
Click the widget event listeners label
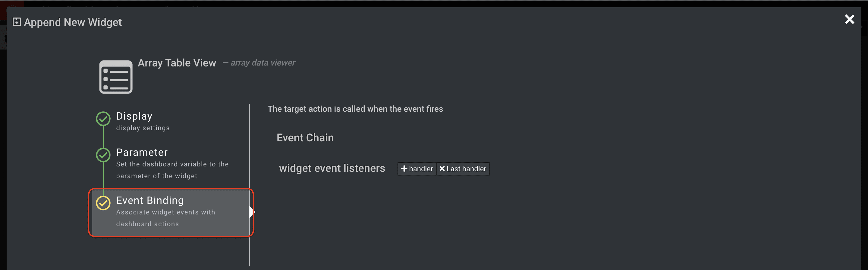coord(332,168)
